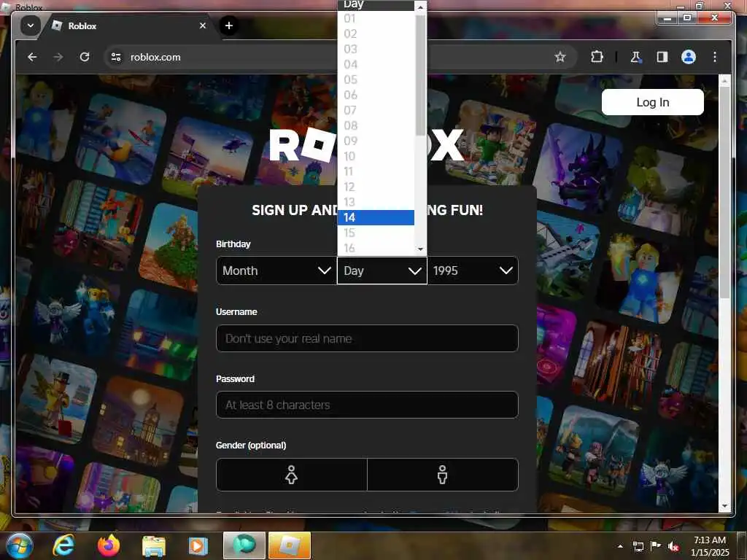Open the Action Center flag icon

[656, 546]
